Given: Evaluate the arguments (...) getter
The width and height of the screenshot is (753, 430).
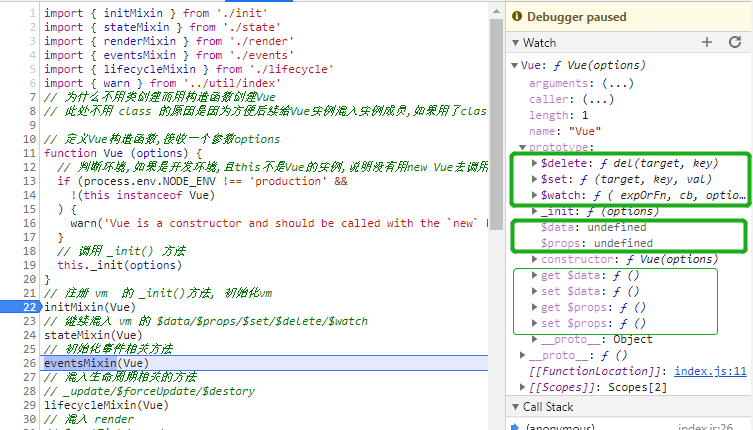Looking at the screenshot, I should point(618,83).
